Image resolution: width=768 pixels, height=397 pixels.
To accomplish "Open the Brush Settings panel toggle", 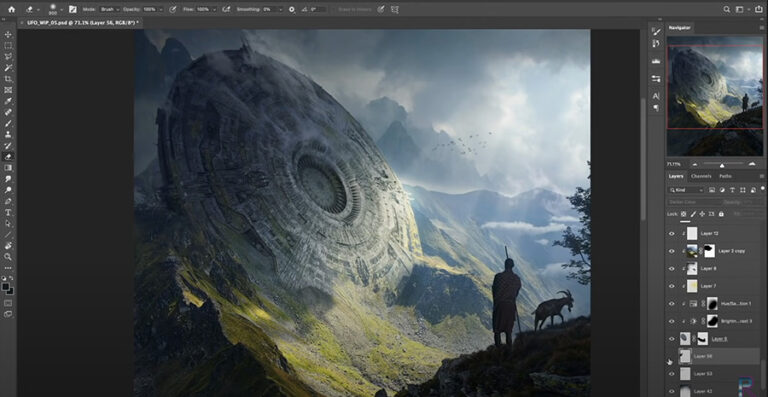I will click(73, 9).
